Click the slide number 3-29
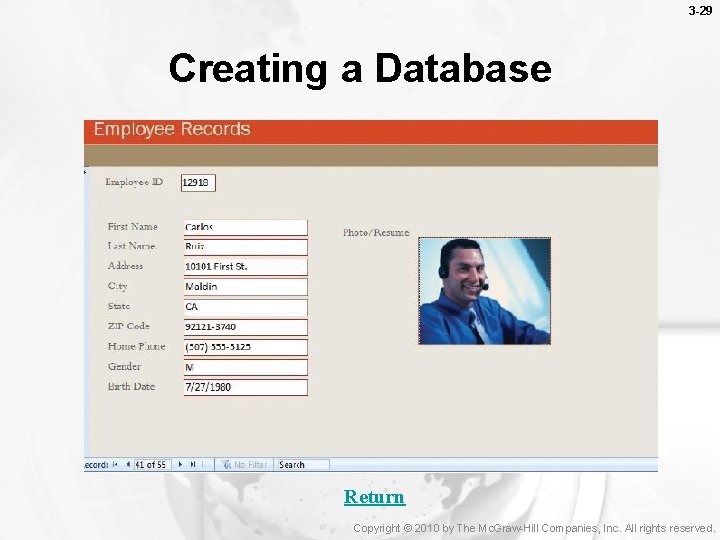This screenshot has width=720, height=540. [700, 11]
